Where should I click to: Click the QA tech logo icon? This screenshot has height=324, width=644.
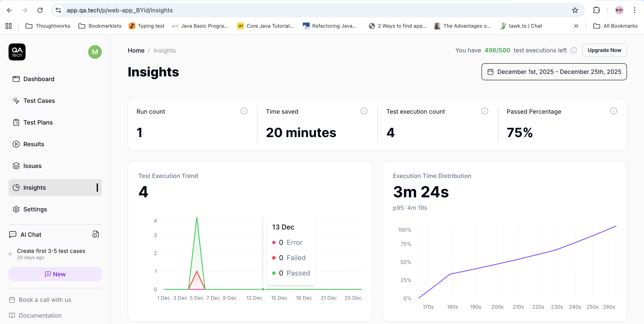17,52
